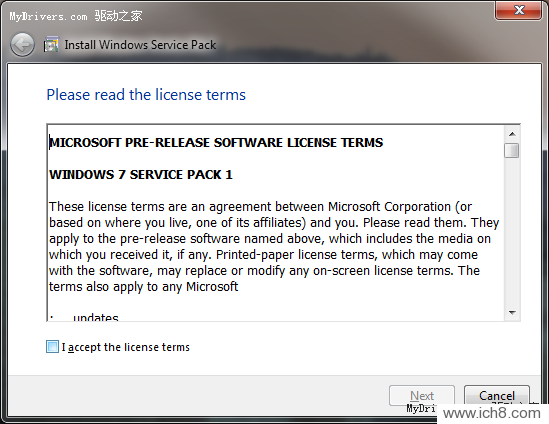Click the license text scrollbar down arrow
Viewport: 549px width, 424px height.
[x=512, y=312]
